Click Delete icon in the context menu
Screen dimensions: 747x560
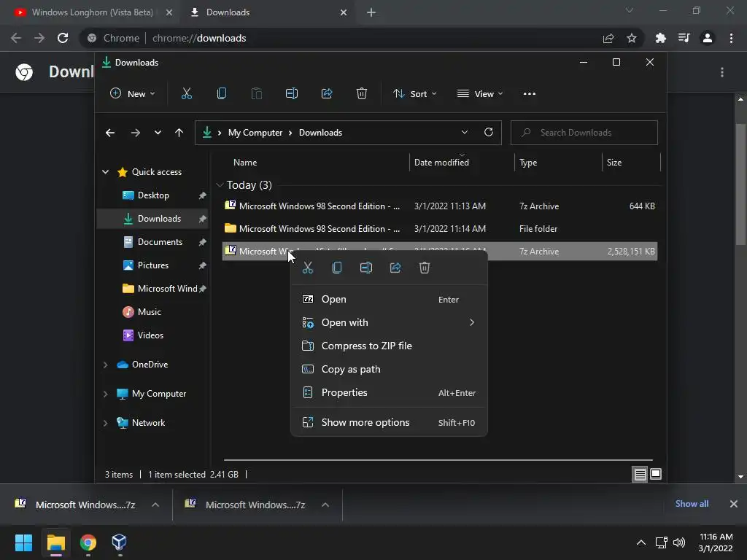[425, 268]
